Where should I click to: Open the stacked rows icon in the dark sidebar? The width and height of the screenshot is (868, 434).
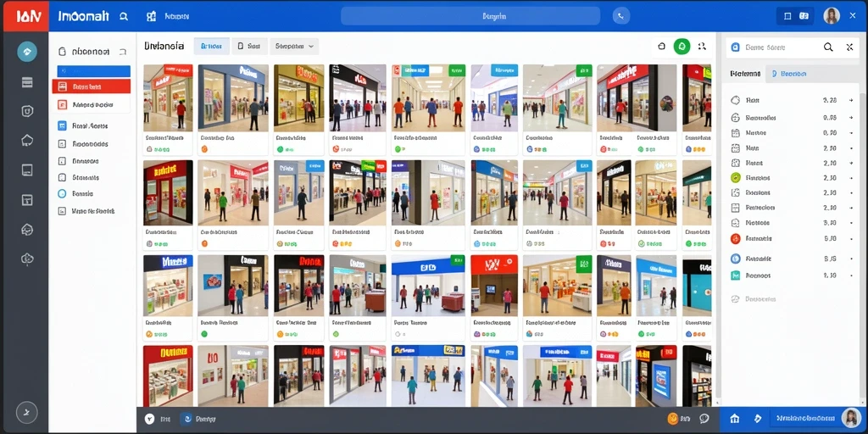pyautogui.click(x=26, y=82)
